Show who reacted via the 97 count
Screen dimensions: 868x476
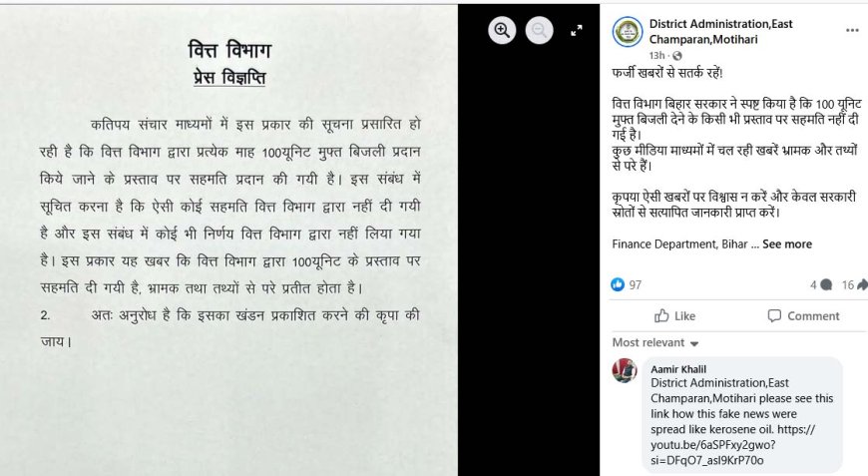coord(635,285)
